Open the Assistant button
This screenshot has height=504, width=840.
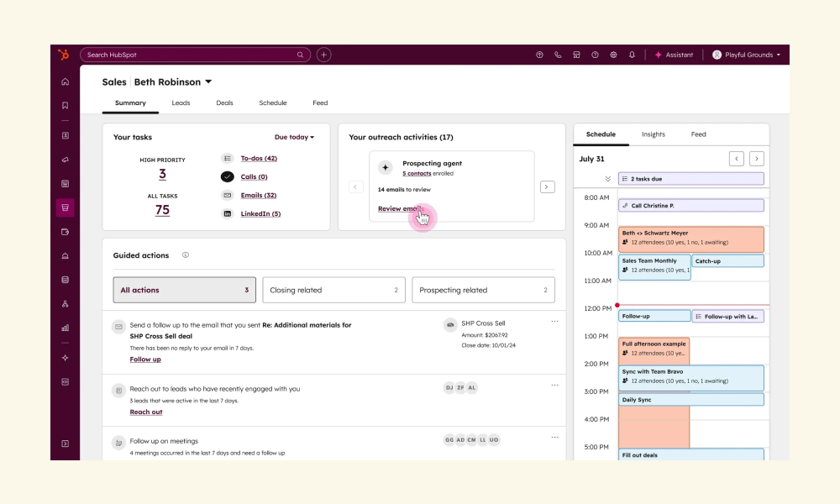[674, 55]
